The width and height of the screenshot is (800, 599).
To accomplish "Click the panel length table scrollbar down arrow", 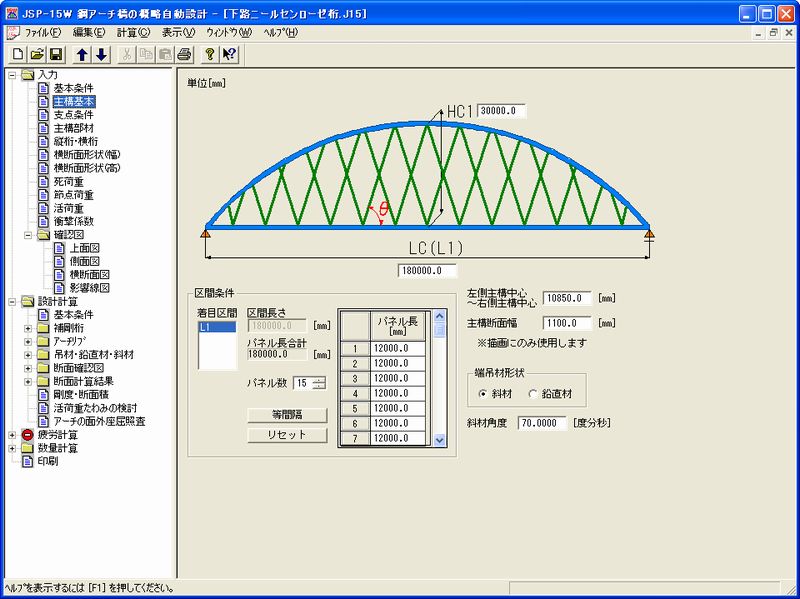I will tap(439, 438).
